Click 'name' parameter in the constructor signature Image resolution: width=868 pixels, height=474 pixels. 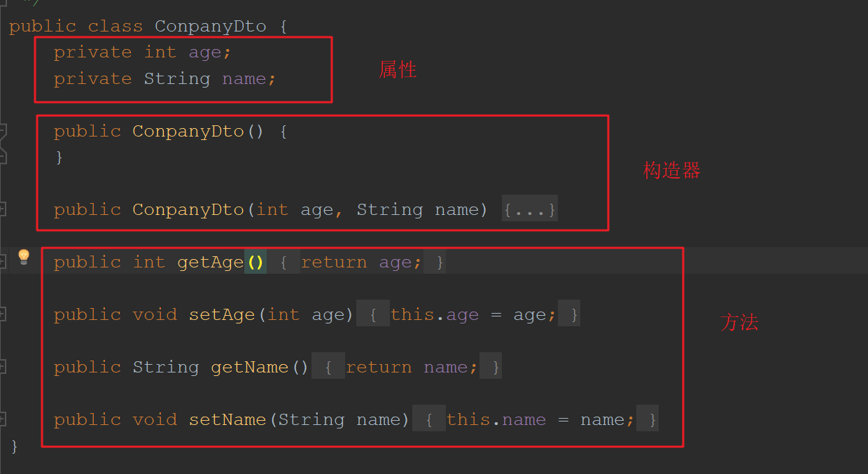(457, 209)
